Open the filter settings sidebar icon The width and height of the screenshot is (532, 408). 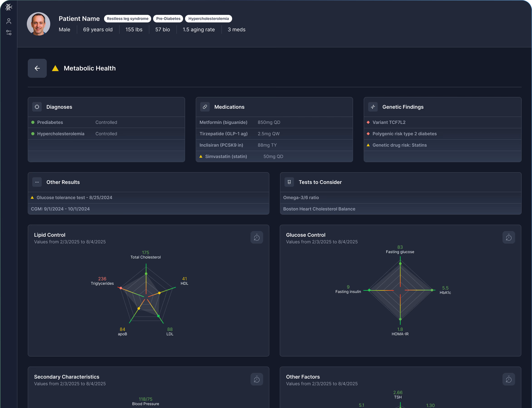coord(9,33)
